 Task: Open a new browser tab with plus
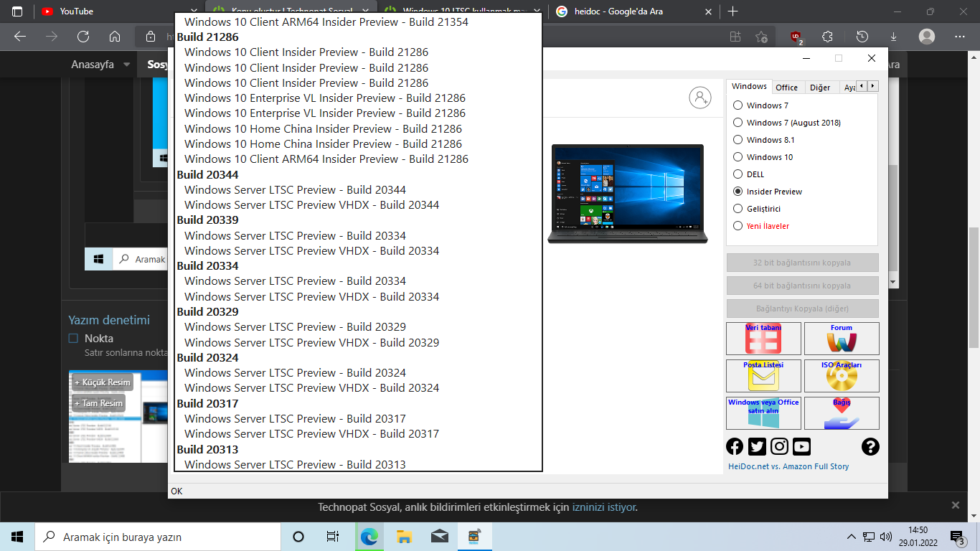[732, 11]
